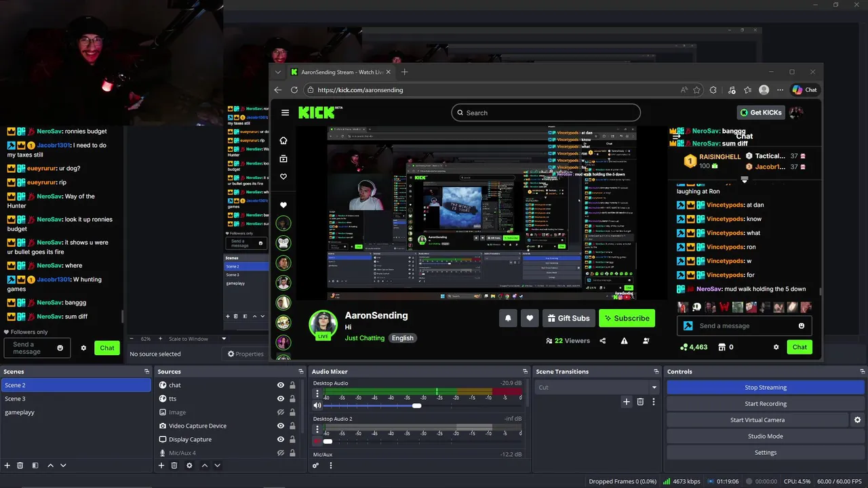Switch to AaronSending Stream browser tab
The width and height of the screenshot is (868, 488).
tap(340, 72)
